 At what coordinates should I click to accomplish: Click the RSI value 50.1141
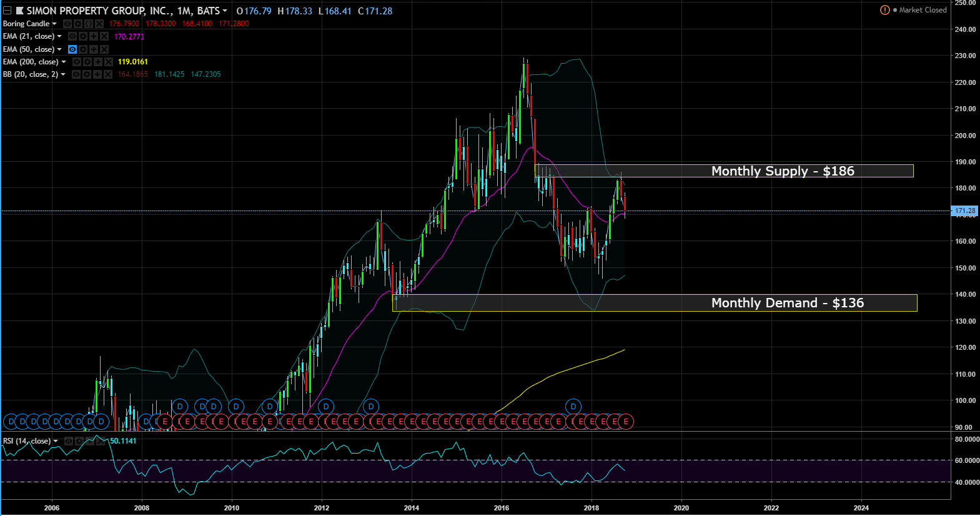coord(124,441)
